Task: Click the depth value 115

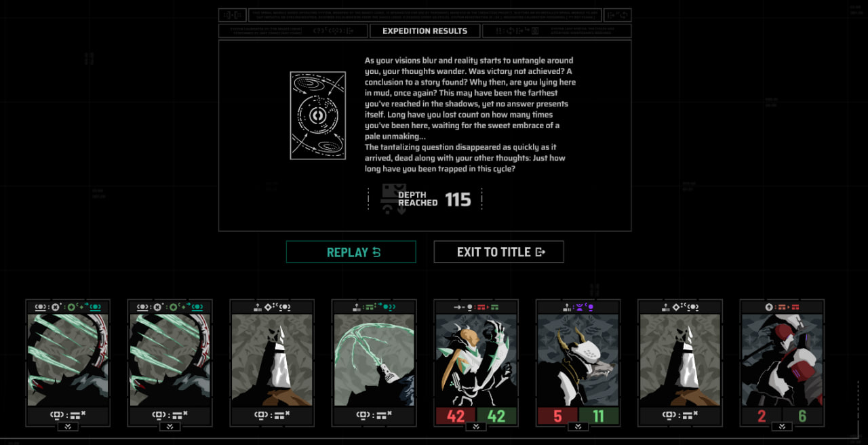Action: click(x=458, y=199)
